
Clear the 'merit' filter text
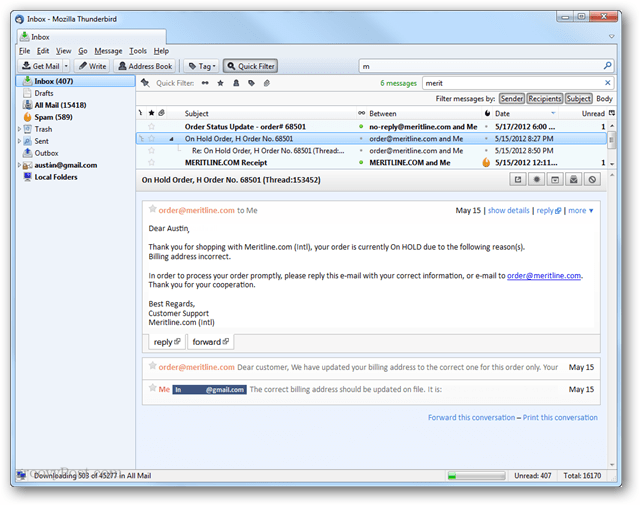607,83
